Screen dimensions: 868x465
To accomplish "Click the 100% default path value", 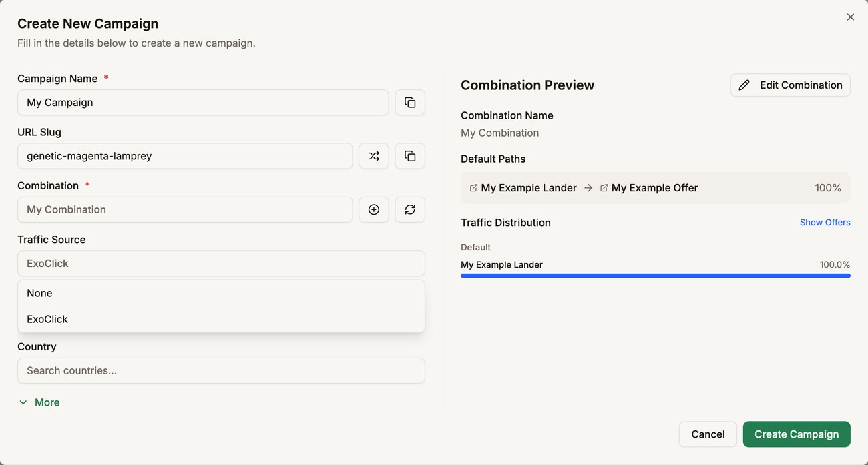I will pos(828,188).
